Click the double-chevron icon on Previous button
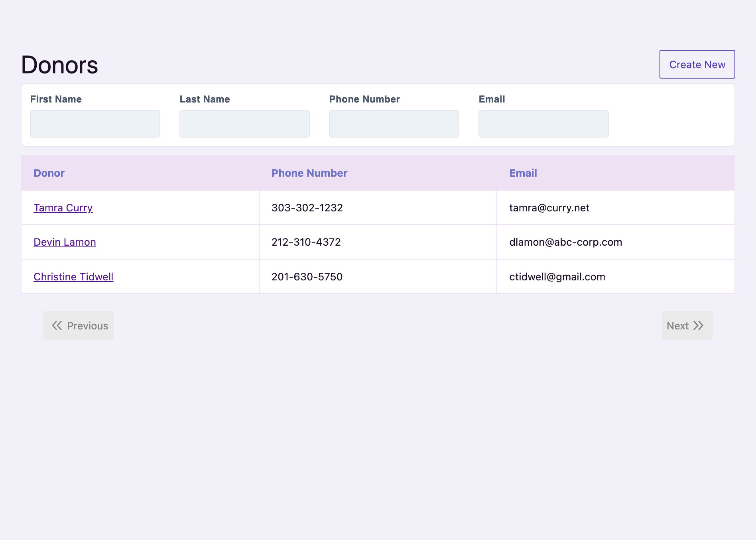 point(56,325)
